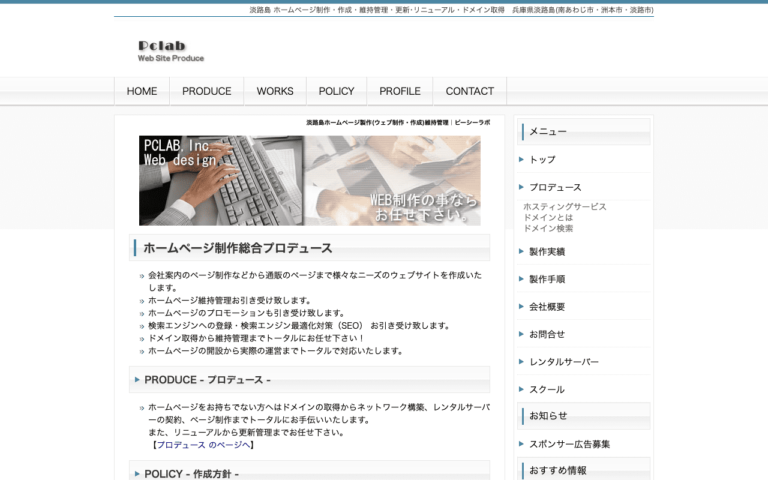The height and width of the screenshot is (480, 768).
Task: Open the HOME navigation tab
Action: tap(142, 91)
